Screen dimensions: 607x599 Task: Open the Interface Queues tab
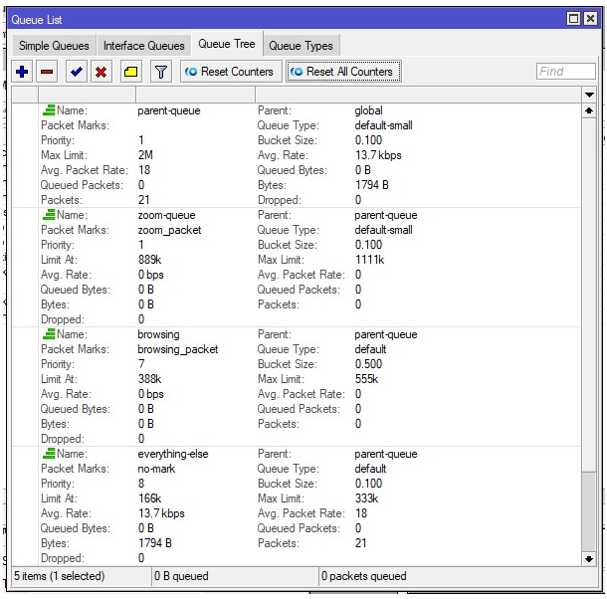pos(144,46)
